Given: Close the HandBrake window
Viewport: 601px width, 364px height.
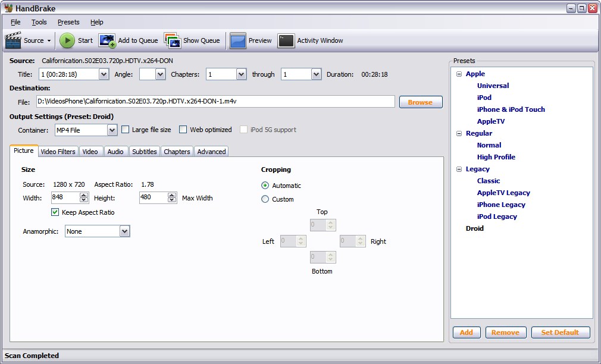Looking at the screenshot, I should [592, 8].
